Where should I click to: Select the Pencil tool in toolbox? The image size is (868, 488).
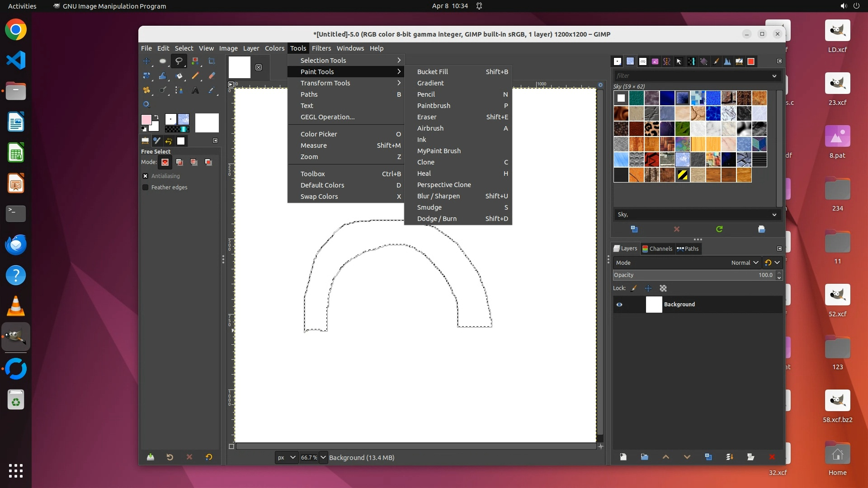coord(195,76)
